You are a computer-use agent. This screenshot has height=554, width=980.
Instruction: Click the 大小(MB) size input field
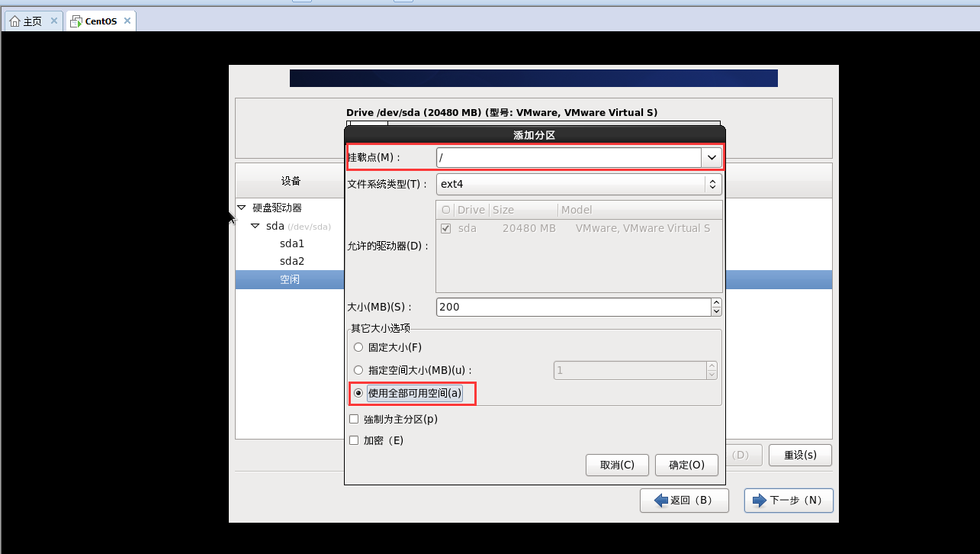[x=573, y=307]
